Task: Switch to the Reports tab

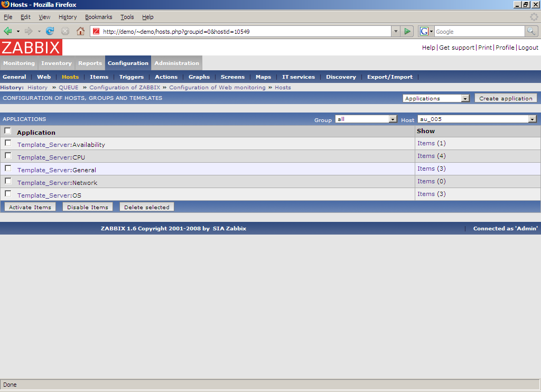Action: pyautogui.click(x=90, y=63)
